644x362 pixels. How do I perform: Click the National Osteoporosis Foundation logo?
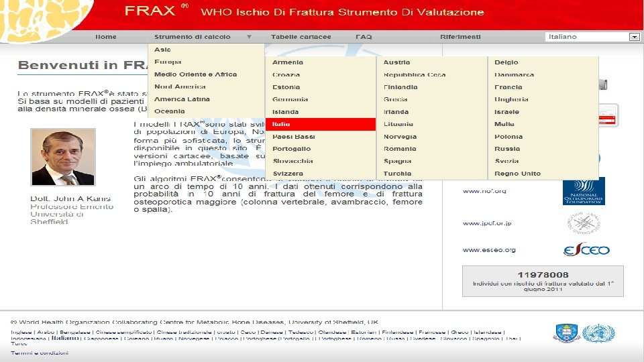pyautogui.click(x=584, y=191)
